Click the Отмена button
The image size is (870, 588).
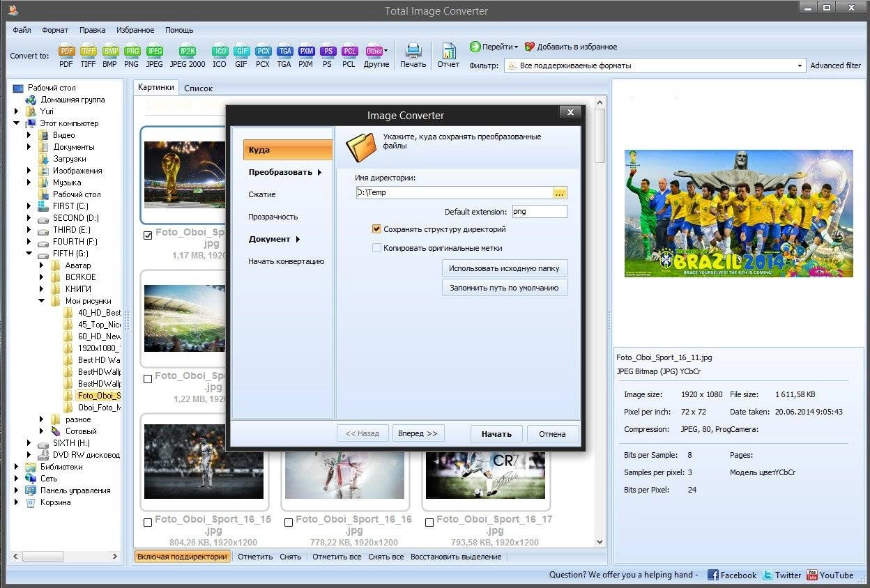pos(552,433)
